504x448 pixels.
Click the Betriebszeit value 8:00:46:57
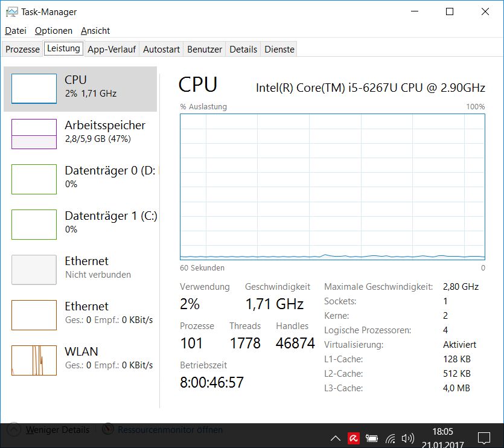pos(212,382)
